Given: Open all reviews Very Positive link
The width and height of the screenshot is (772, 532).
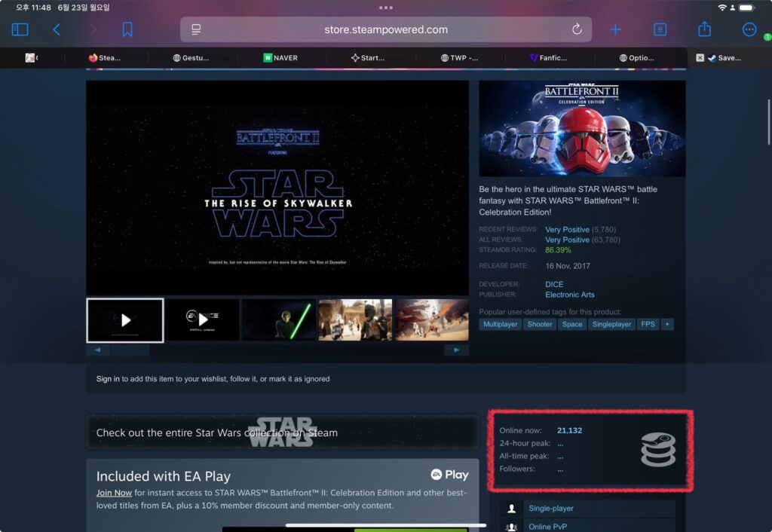Looking at the screenshot, I should pos(567,240).
